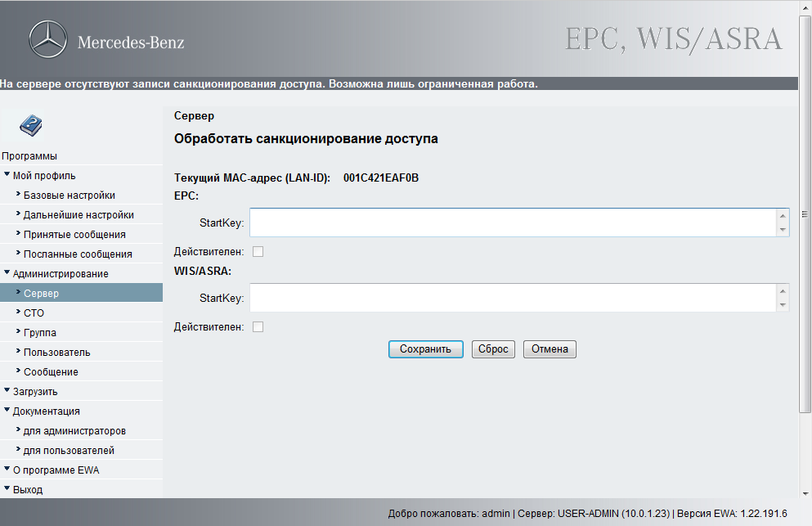Focus the EPC StartKey text field
The height and width of the screenshot is (526, 812).
click(x=513, y=223)
